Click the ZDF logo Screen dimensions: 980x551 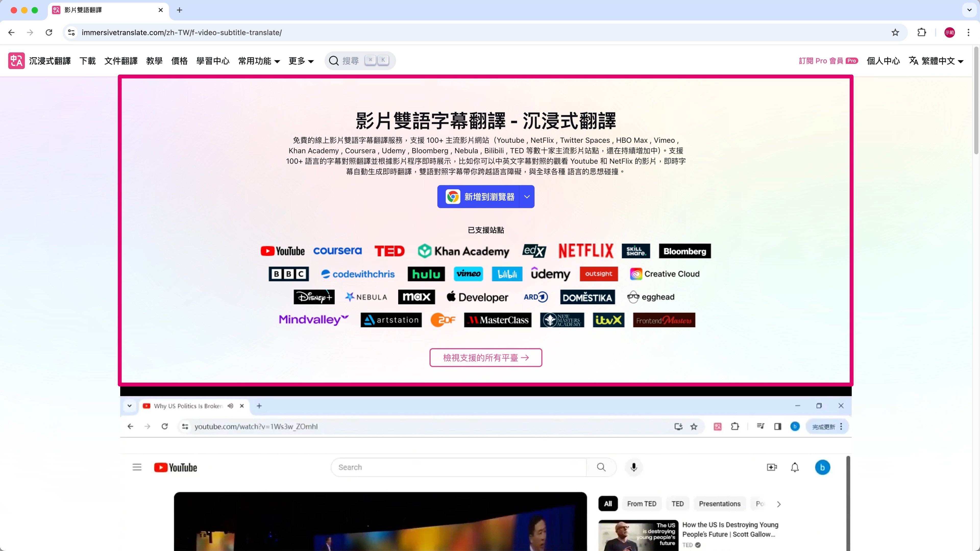[443, 320]
